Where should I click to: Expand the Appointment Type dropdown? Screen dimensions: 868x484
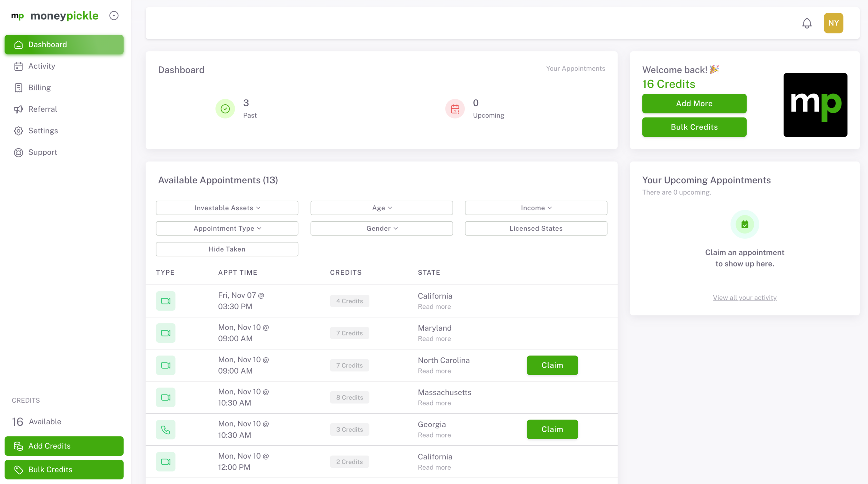pyautogui.click(x=227, y=228)
